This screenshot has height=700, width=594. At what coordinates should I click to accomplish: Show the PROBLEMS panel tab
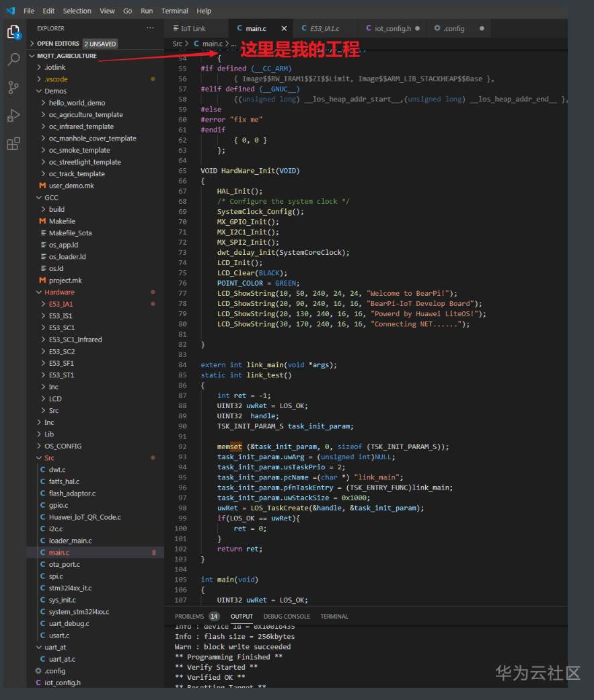[x=189, y=616]
